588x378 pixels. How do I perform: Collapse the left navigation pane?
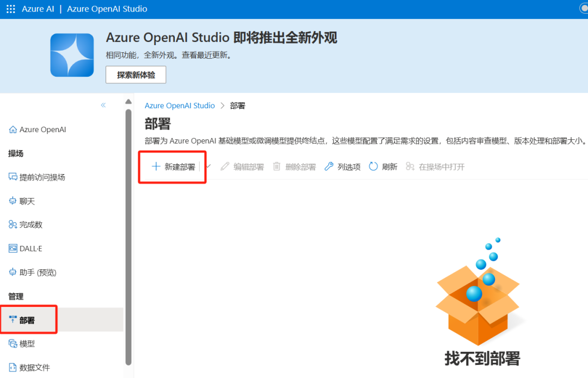pos(103,105)
